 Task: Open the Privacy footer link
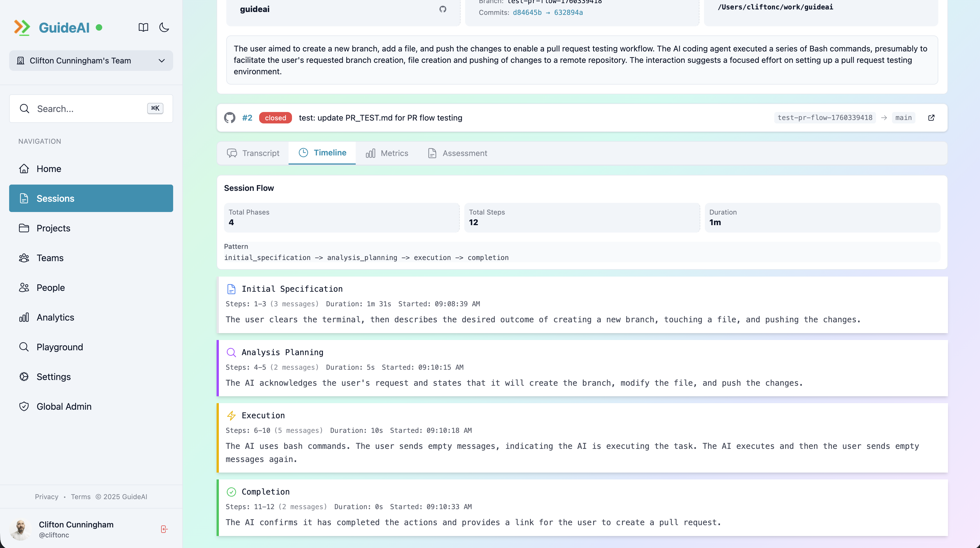[x=46, y=497]
